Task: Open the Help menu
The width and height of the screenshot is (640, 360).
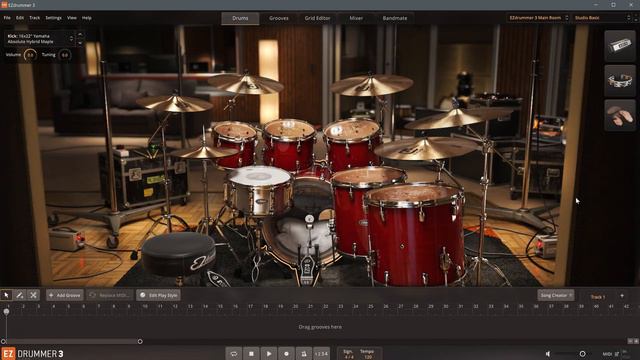Action: (87, 18)
